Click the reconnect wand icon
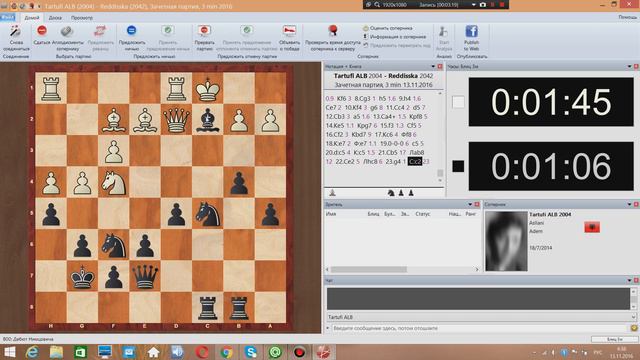The width and height of the screenshot is (640, 360). pos(16,31)
